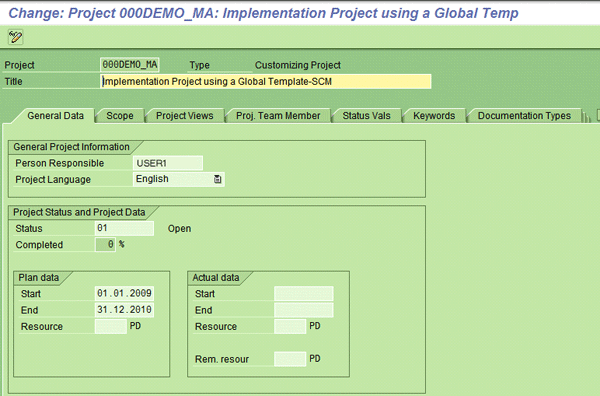The image size is (600, 396).
Task: Click the Plan data End date 31.12.2010
Action: [x=124, y=310]
